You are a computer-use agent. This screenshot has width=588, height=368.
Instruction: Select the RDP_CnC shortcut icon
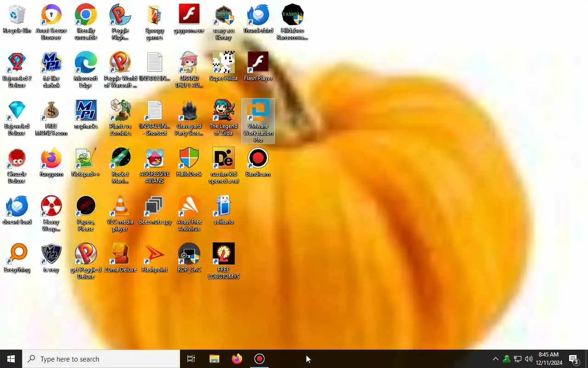tap(189, 259)
